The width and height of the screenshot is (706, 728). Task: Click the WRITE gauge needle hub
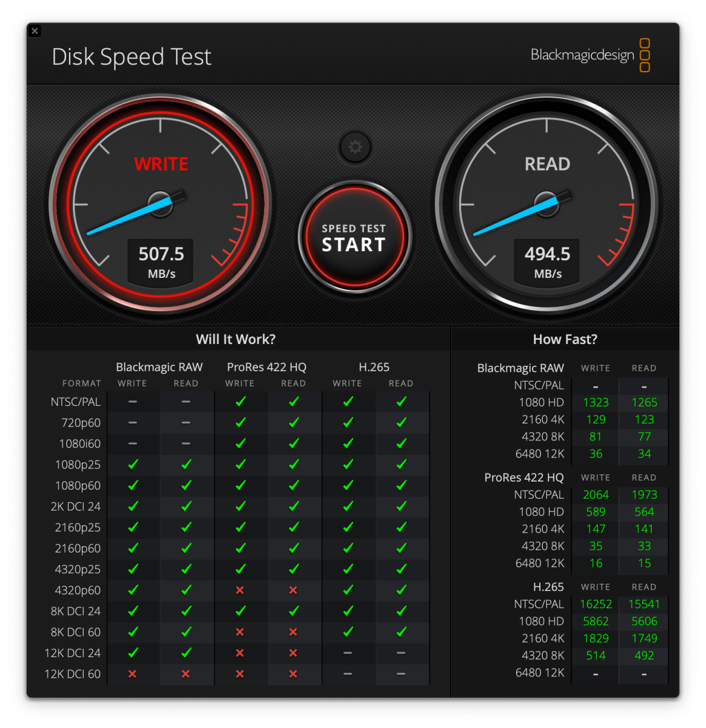point(161,204)
